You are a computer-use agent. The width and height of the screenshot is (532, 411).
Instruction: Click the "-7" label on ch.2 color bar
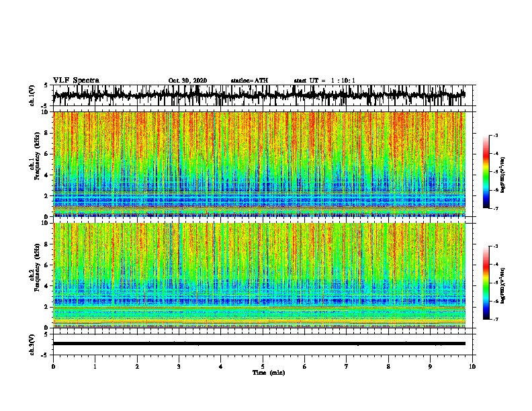coord(495,319)
